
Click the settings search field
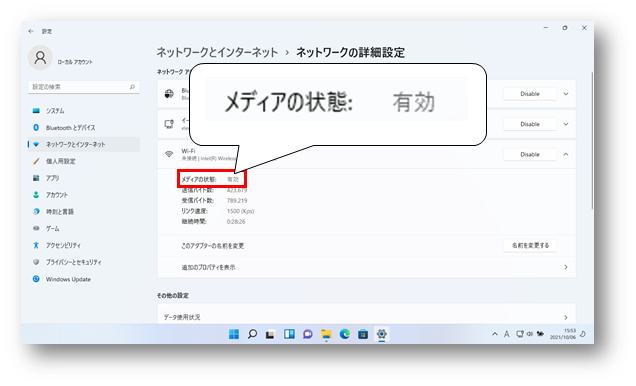click(x=84, y=87)
